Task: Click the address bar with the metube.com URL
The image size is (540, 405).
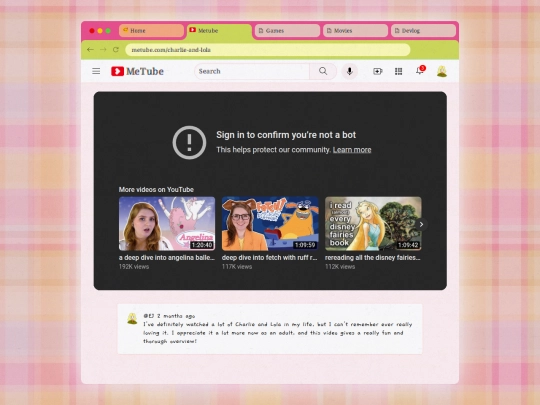Action: pos(268,50)
